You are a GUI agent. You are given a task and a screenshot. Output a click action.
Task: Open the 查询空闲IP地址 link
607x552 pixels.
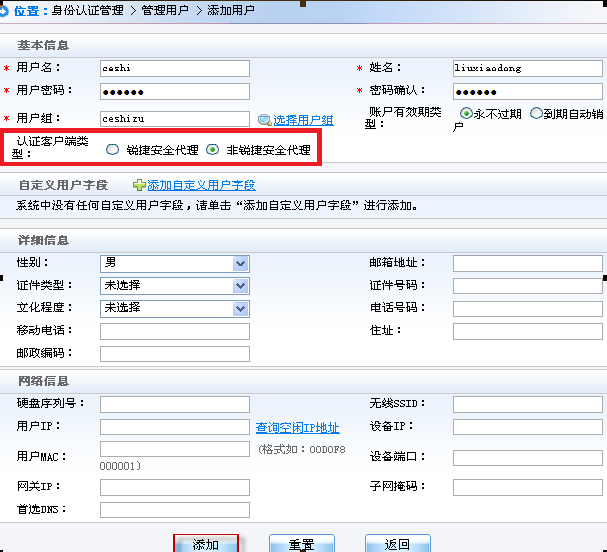(297, 428)
